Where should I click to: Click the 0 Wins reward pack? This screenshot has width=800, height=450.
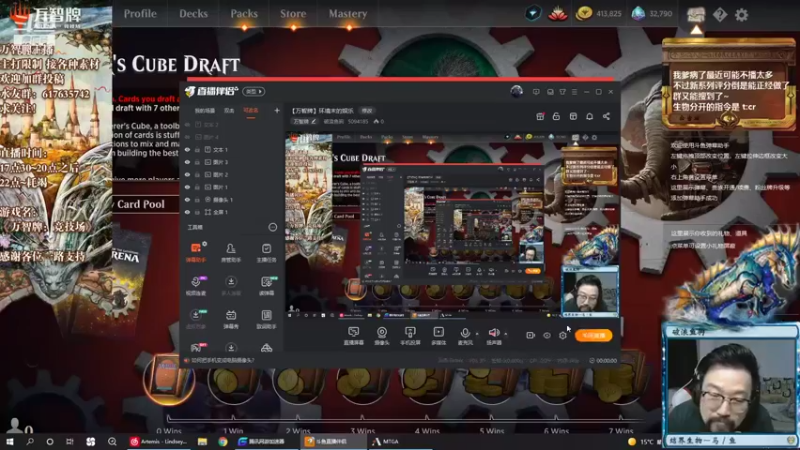tap(169, 380)
